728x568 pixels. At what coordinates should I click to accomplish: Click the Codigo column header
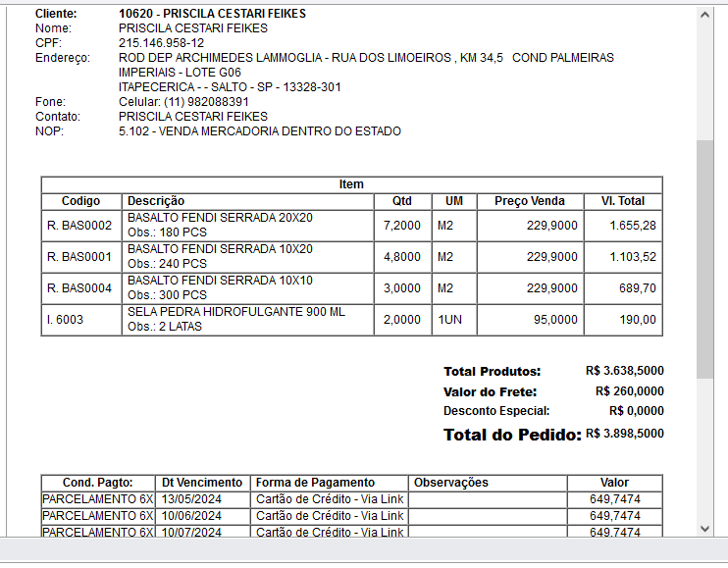(81, 201)
